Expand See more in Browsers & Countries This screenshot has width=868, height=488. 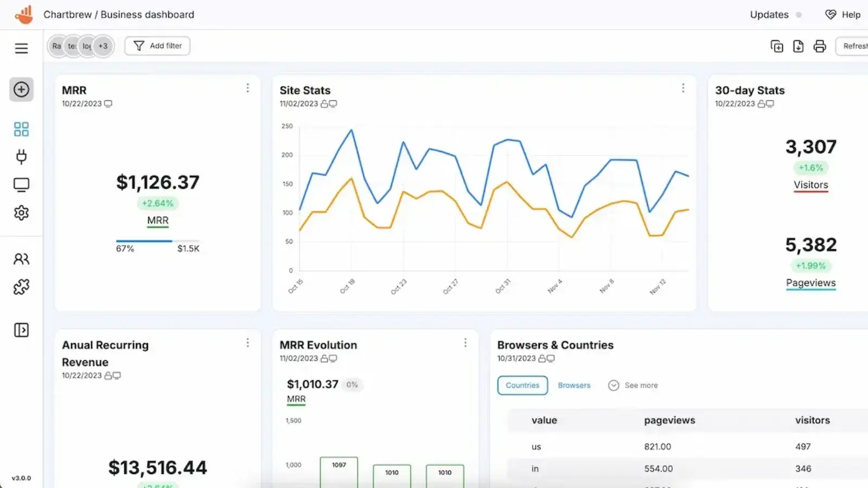tap(633, 385)
